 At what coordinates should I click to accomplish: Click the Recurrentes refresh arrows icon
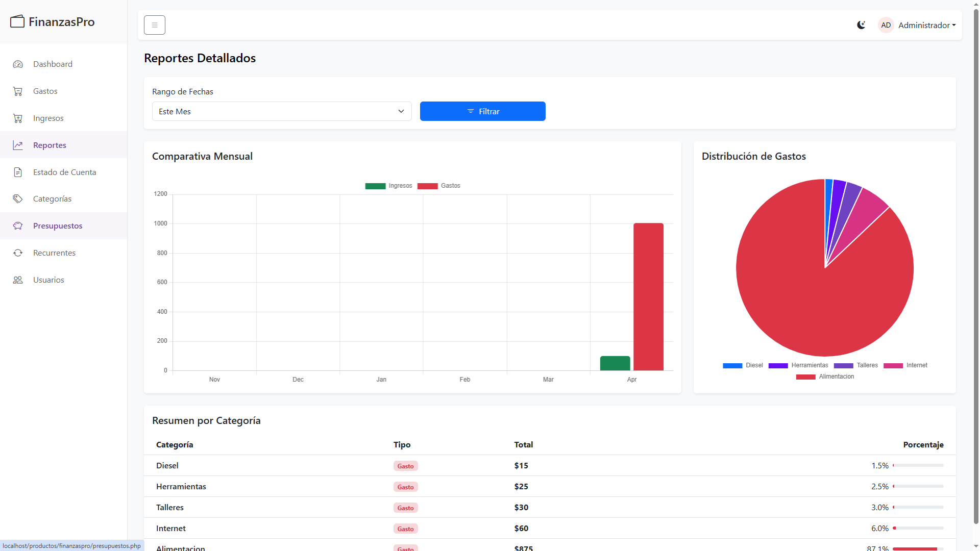pyautogui.click(x=18, y=253)
